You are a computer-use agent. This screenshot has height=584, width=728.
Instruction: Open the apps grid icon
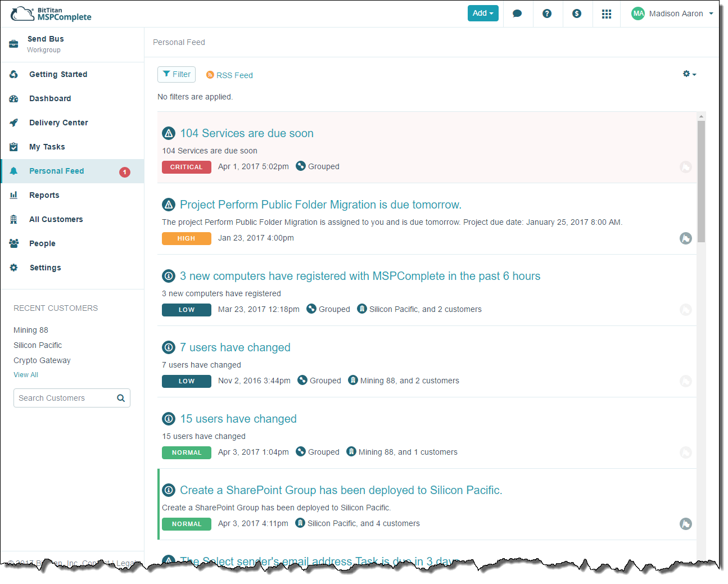607,13
